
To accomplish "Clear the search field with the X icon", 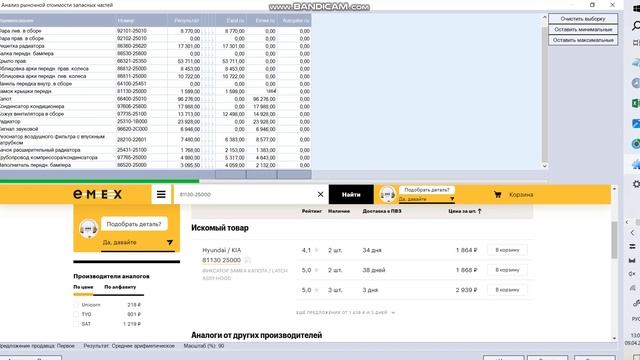I will (320, 194).
